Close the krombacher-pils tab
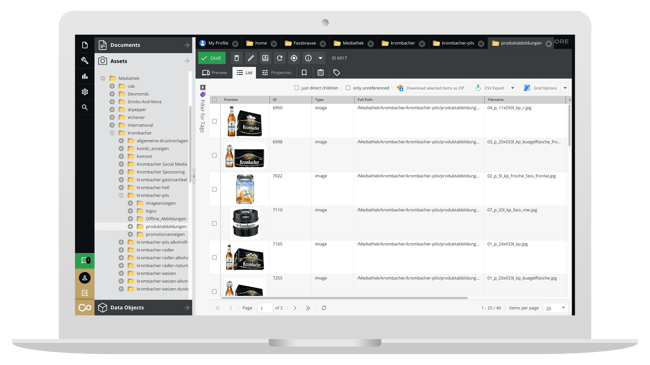The height and width of the screenshot is (365, 650). point(481,44)
